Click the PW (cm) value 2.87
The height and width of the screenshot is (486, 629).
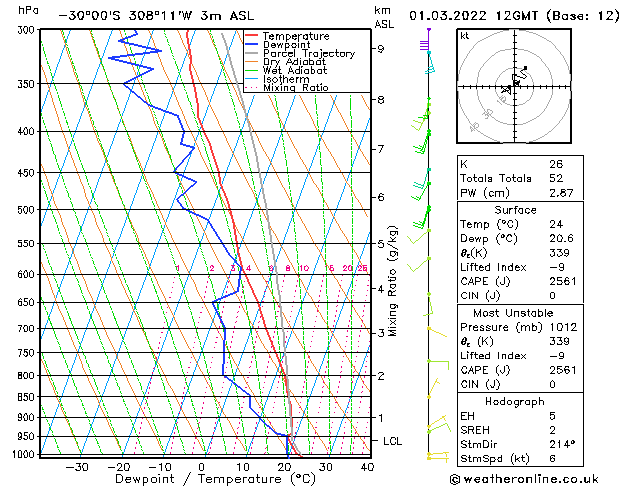[x=561, y=192]
